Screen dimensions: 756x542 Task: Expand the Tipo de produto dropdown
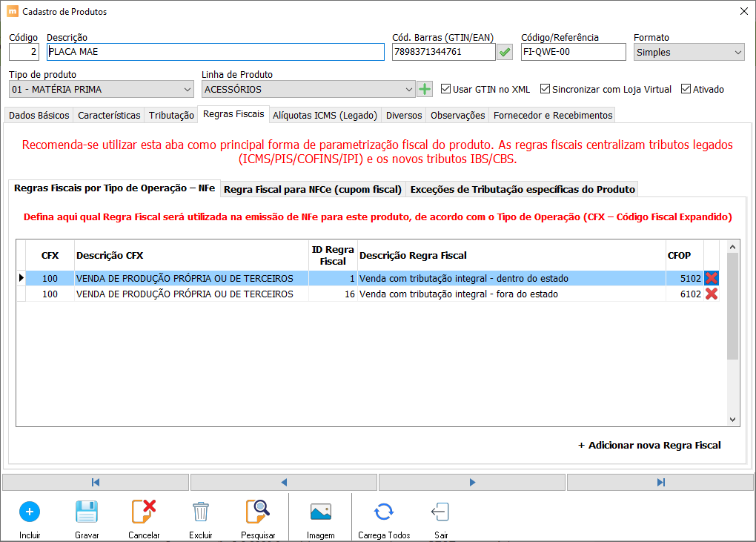pos(102,89)
